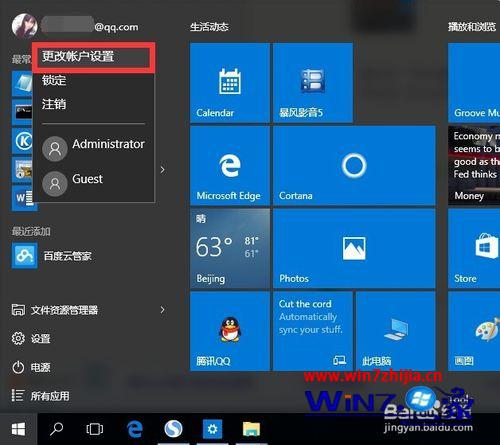Open the Settings gear taskbar icon
Screen dimensions: 500x445
point(212,429)
